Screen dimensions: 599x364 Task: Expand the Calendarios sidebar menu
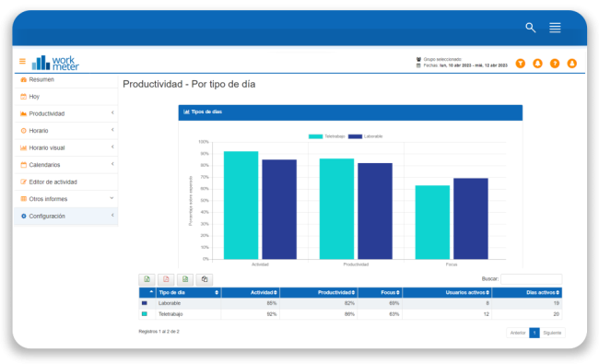112,164
